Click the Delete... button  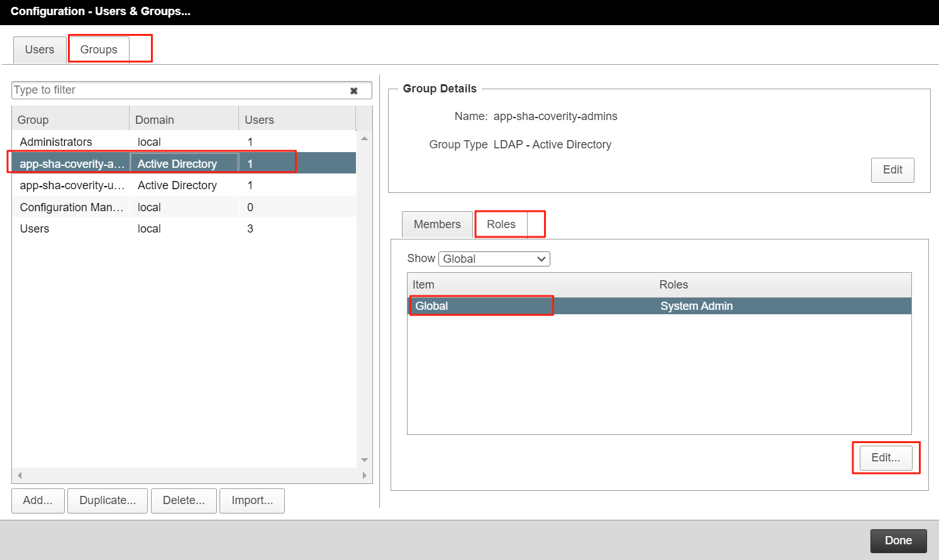(184, 500)
